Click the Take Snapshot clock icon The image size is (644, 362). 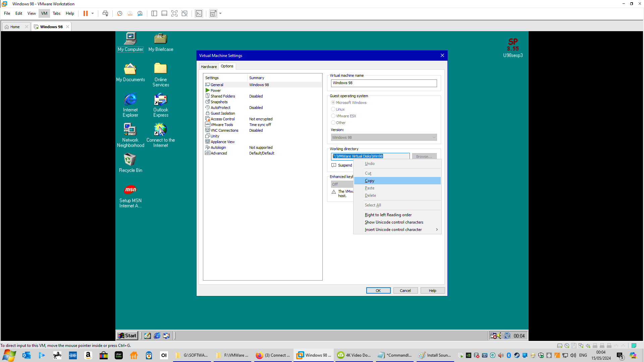(119, 13)
